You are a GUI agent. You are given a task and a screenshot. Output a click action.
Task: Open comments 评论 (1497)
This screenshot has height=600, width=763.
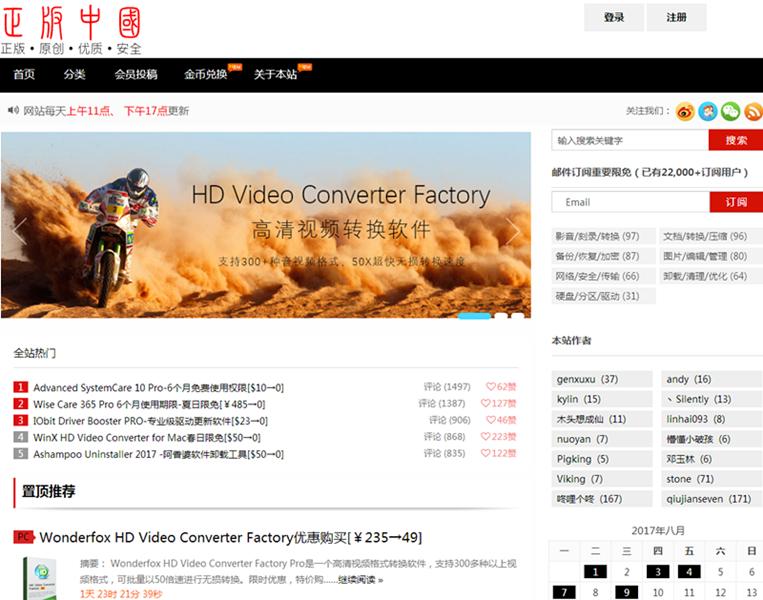pos(447,387)
